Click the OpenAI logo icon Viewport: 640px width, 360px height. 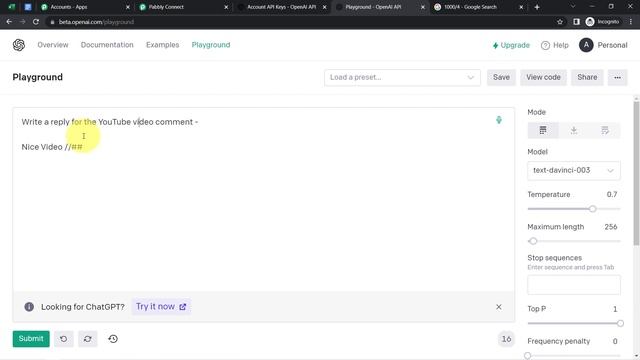[x=19, y=45]
